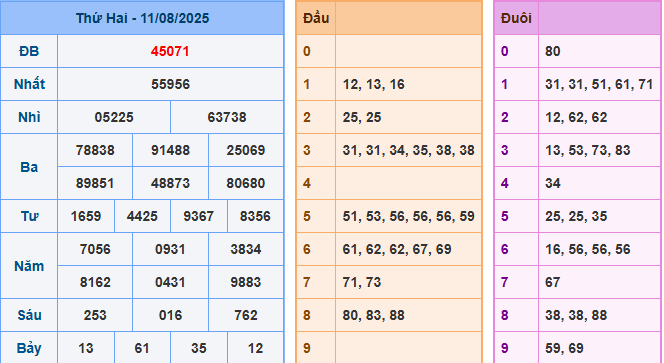Click the Sáu row label
The image size is (664, 363).
(x=29, y=316)
